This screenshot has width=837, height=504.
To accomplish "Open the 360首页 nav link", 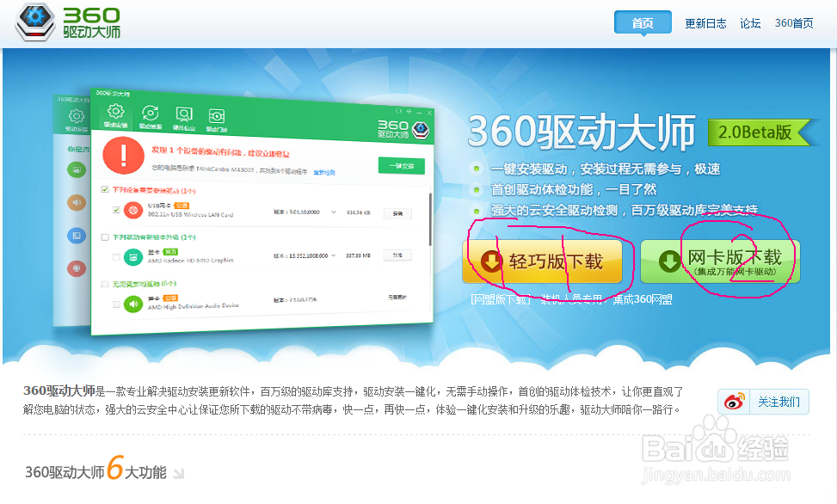I will point(794,23).
